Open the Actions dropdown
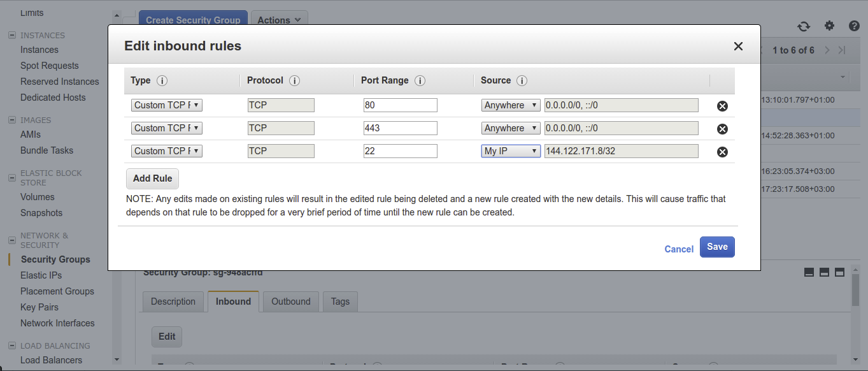The width and height of the screenshot is (868, 371). [x=278, y=20]
